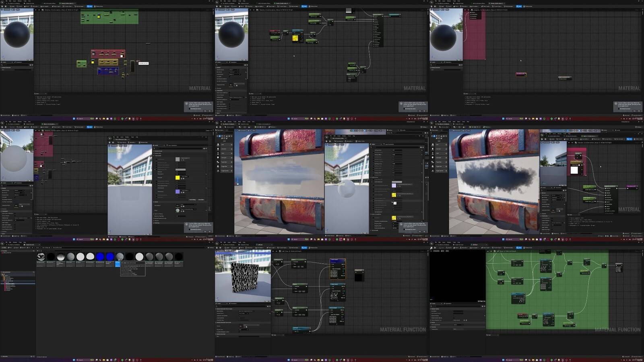The width and height of the screenshot is (644, 362).
Task: Tick notification checkbox in top-middle screenshot
Action: [404, 109]
